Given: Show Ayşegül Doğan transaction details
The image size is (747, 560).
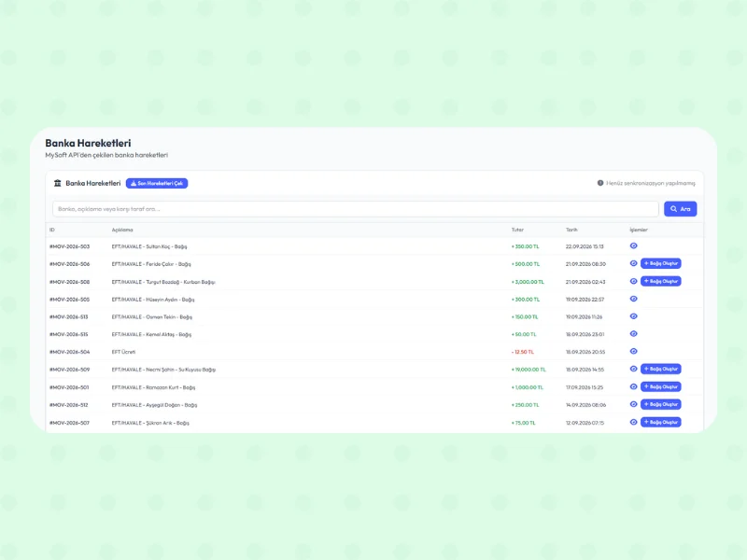Looking at the screenshot, I should tap(633, 404).
